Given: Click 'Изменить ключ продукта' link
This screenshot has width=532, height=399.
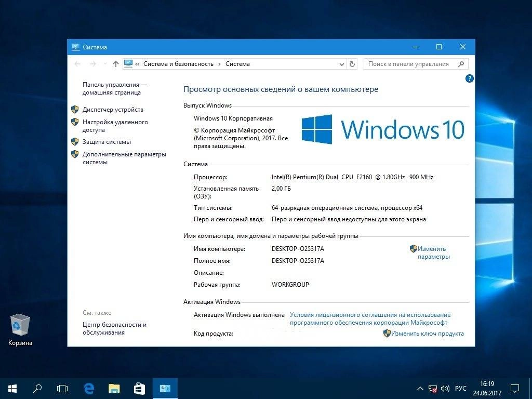Looking at the screenshot, I should click(x=428, y=334).
